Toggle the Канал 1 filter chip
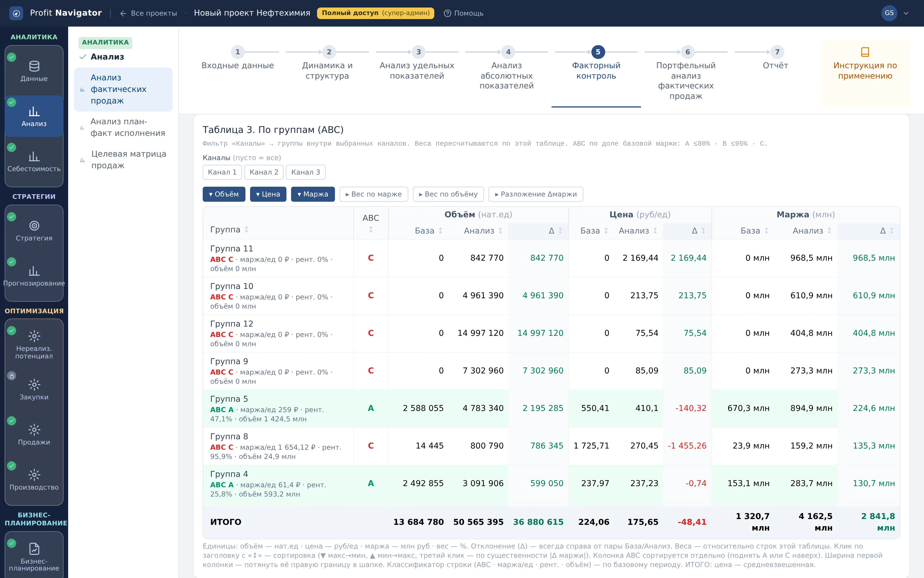Image resolution: width=924 pixels, height=578 pixels. tap(222, 172)
